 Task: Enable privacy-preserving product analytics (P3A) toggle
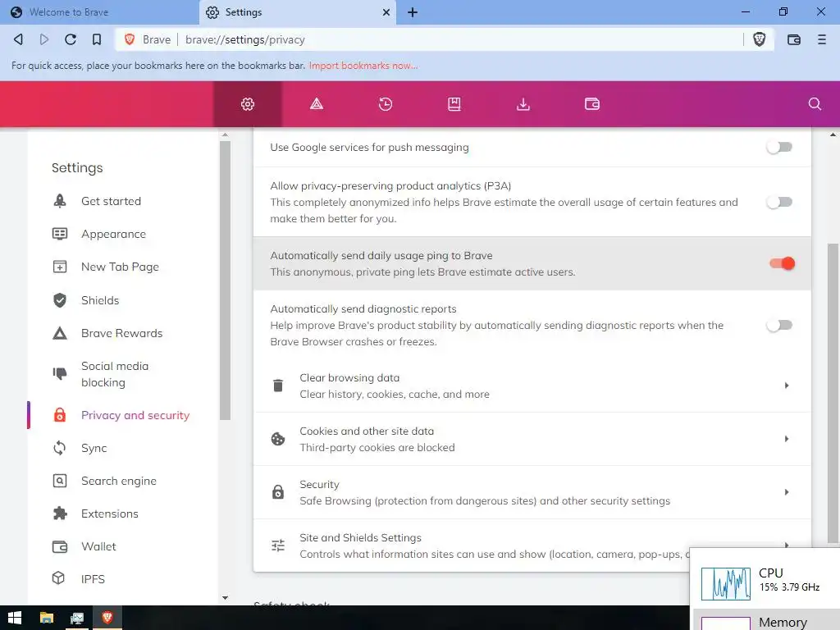click(x=779, y=202)
